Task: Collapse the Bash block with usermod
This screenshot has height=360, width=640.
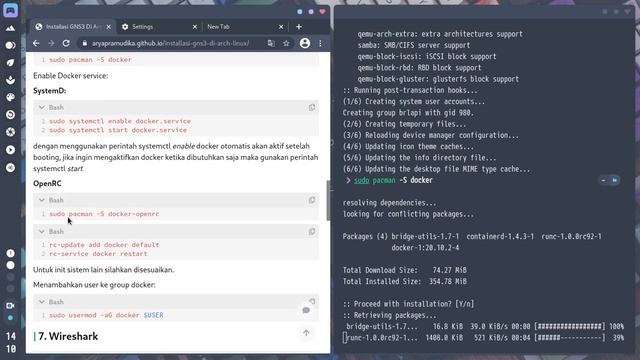Action: point(42,302)
